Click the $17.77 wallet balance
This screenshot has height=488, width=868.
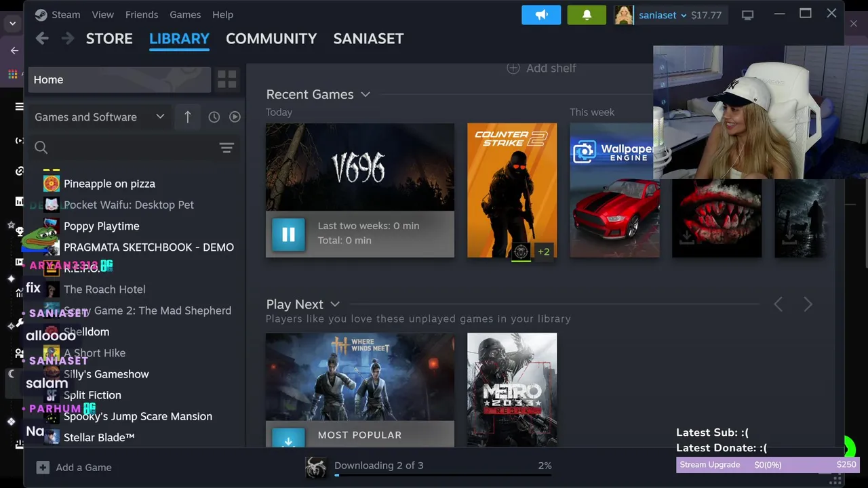[x=706, y=15]
